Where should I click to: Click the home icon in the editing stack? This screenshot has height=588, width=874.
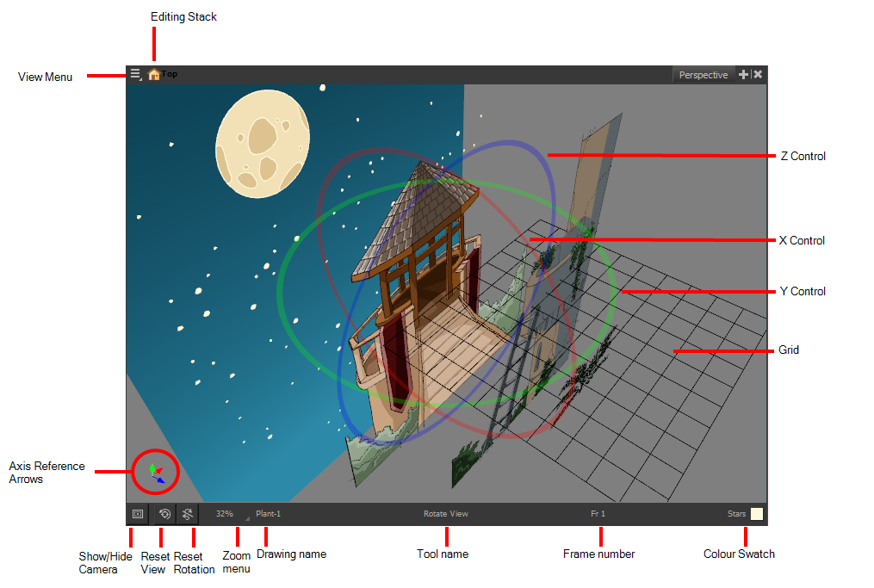tap(154, 75)
